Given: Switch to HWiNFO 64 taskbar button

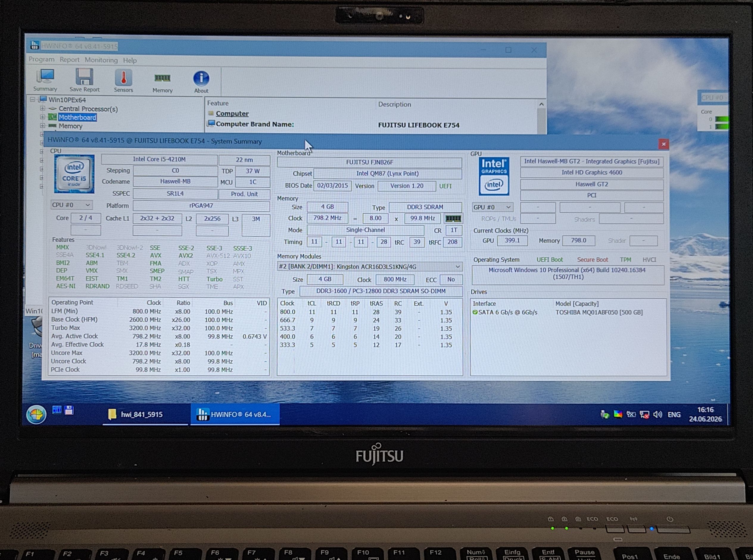Looking at the screenshot, I should [x=235, y=414].
